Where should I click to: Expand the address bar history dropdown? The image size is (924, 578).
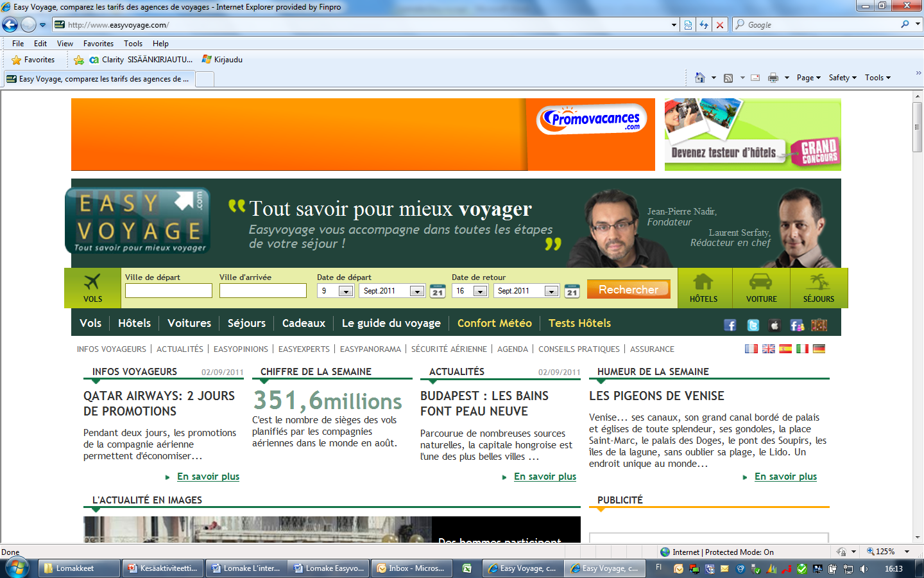pyautogui.click(x=674, y=24)
